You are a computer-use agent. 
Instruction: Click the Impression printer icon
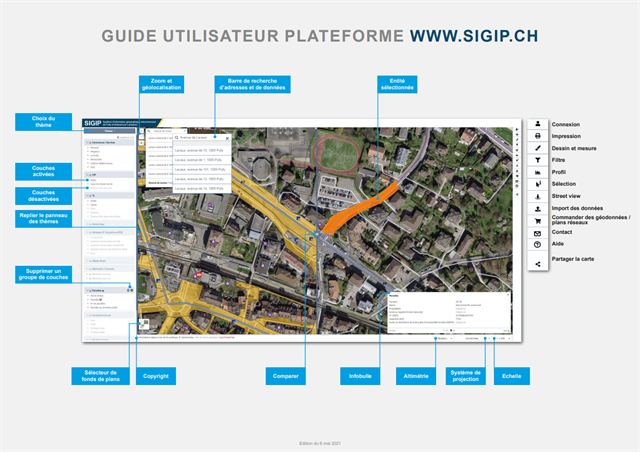(x=538, y=136)
